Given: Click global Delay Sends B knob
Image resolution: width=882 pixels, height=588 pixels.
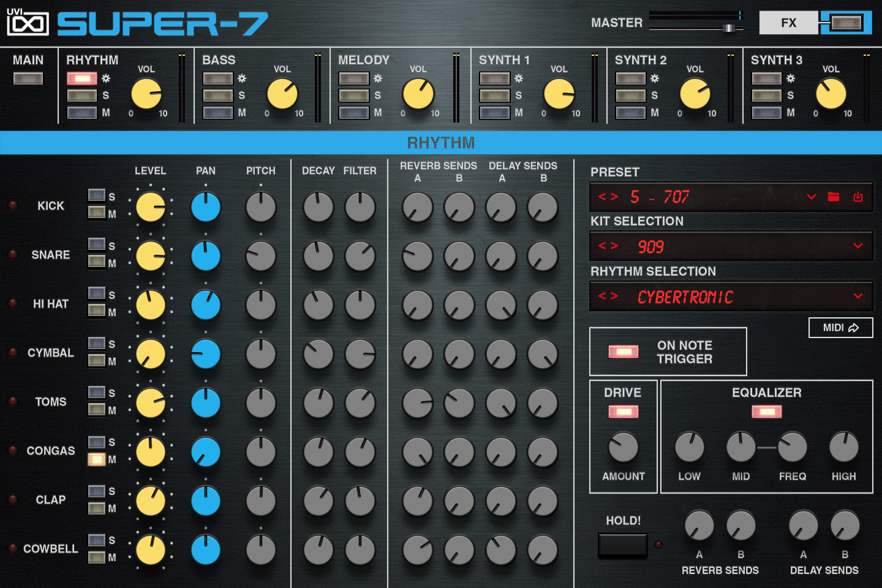Looking at the screenshot, I should click(x=845, y=526).
